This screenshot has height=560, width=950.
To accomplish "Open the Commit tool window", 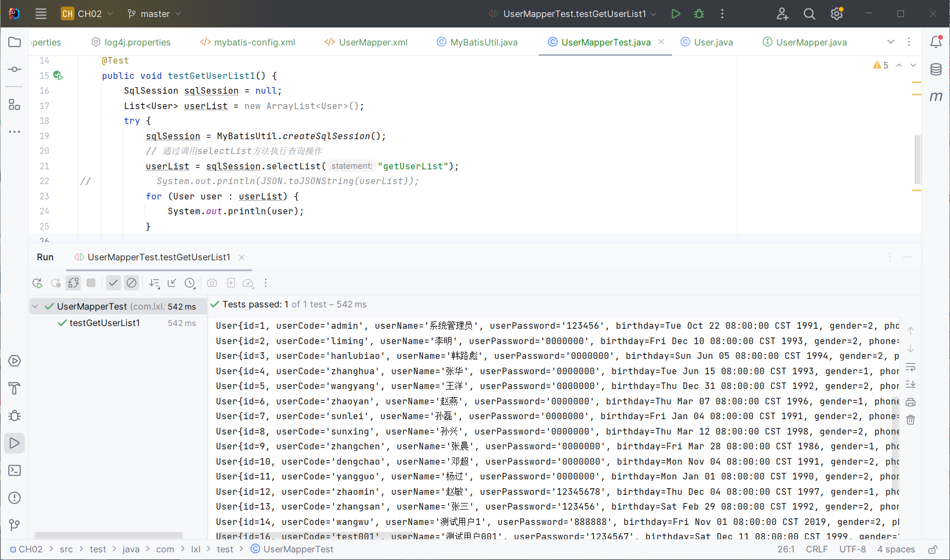I will tap(15, 70).
